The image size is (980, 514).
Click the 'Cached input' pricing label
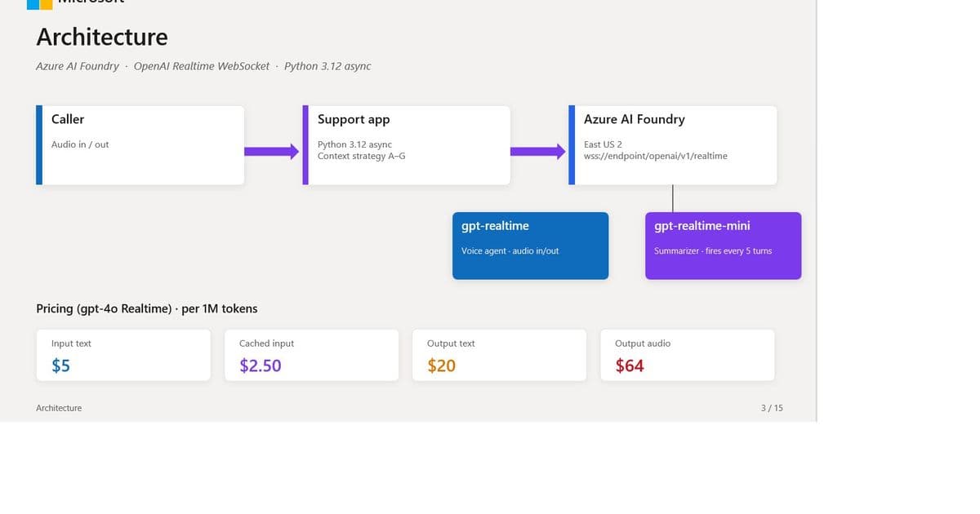pyautogui.click(x=266, y=343)
